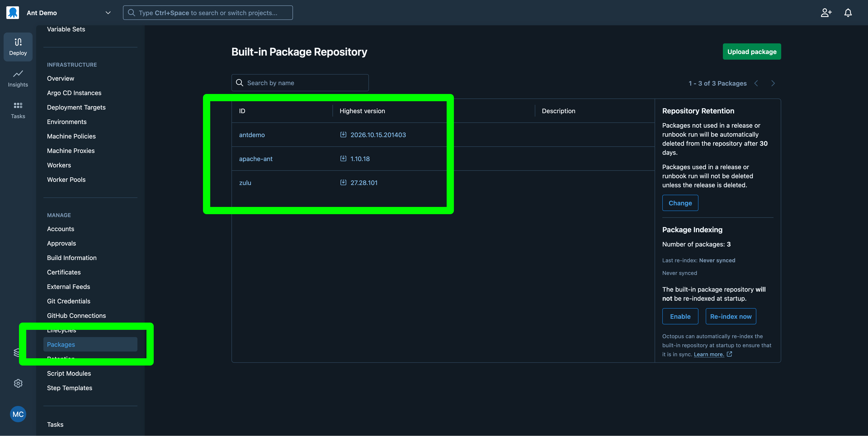This screenshot has height=436, width=868.
Task: Open Script Modules page
Action: (69, 373)
